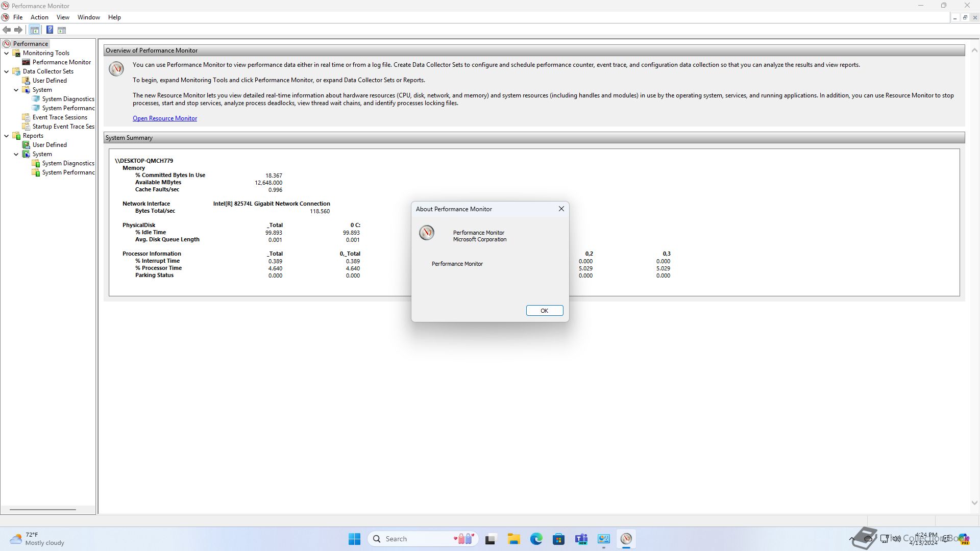Select Event Trace Sessions tree item

pos(60,117)
